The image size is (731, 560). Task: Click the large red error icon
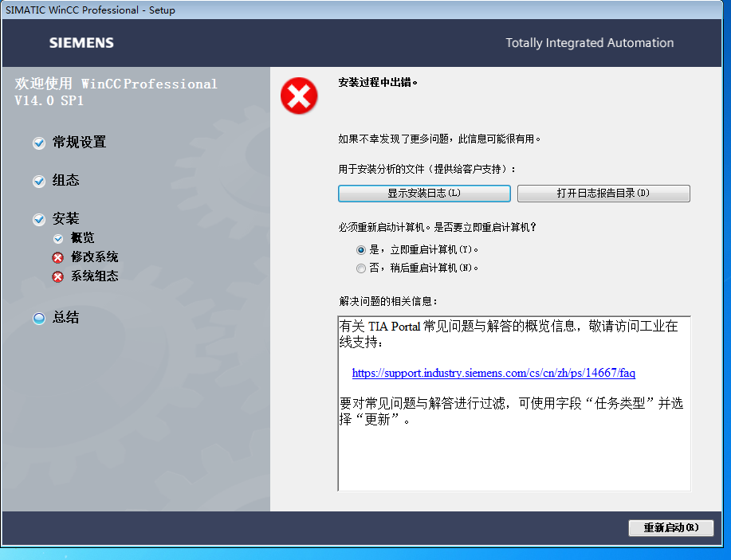(x=299, y=97)
